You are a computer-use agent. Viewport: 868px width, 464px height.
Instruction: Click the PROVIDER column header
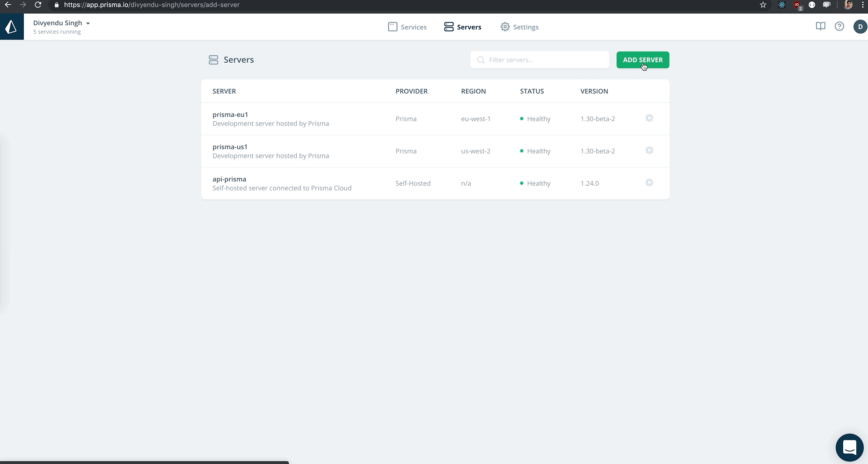(411, 91)
